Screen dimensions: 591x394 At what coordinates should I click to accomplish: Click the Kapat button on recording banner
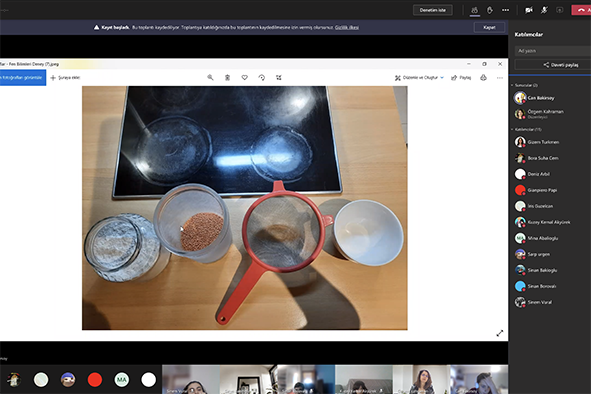pyautogui.click(x=489, y=27)
